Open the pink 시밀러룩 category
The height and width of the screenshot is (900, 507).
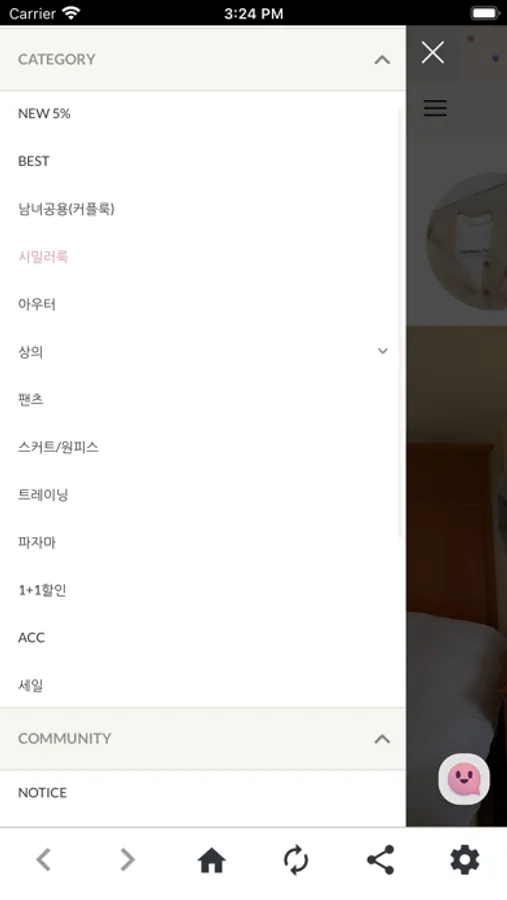tap(43, 257)
